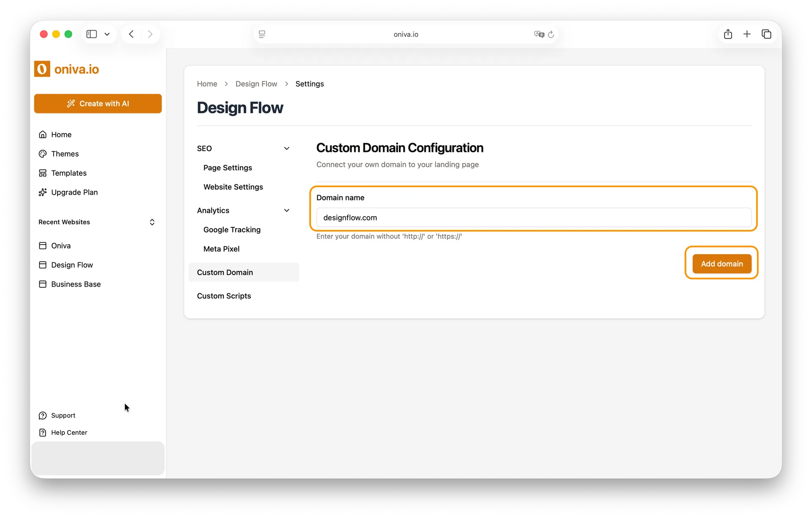Click the oniva.io logo
Image resolution: width=812 pixels, height=518 pixels.
click(66, 69)
